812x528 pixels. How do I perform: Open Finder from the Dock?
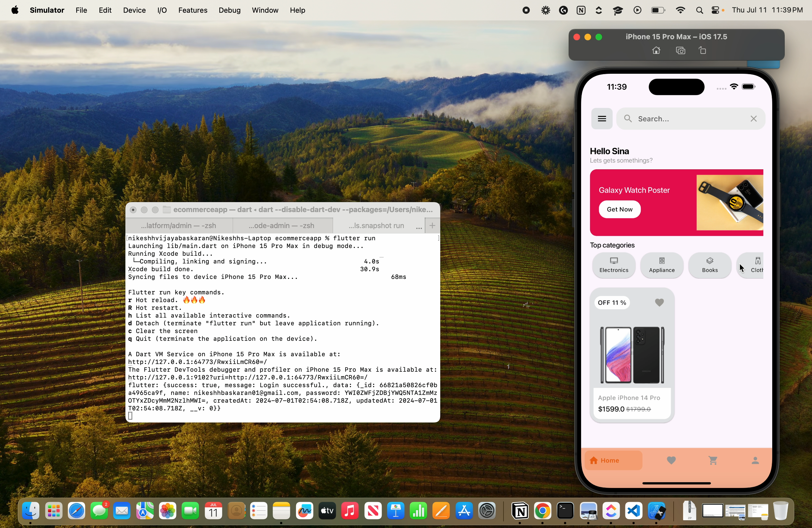point(31,511)
